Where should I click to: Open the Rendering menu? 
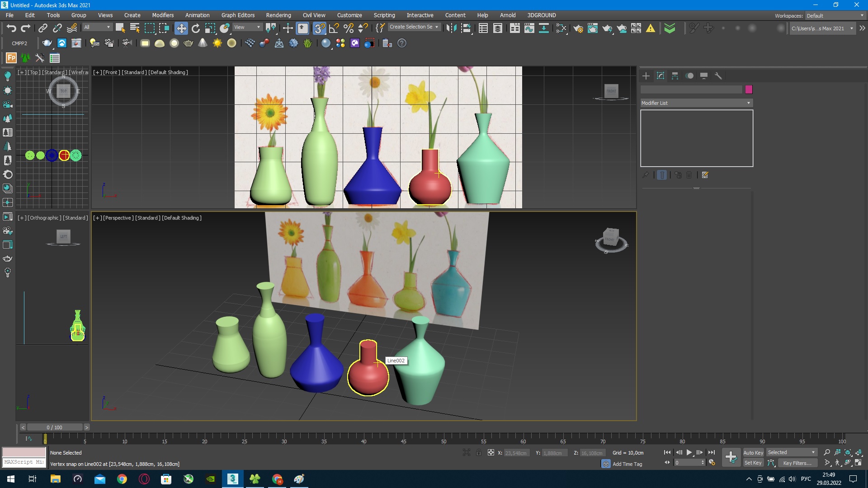(278, 15)
